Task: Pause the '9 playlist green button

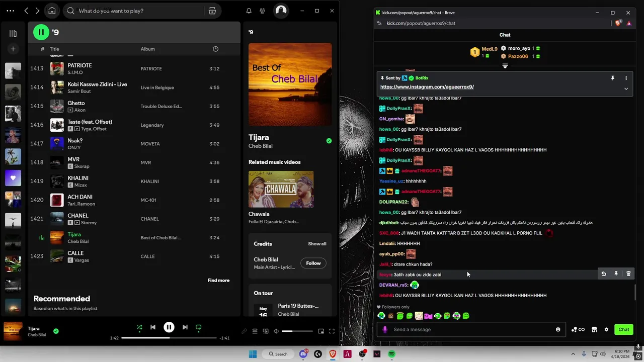Action: point(41,32)
